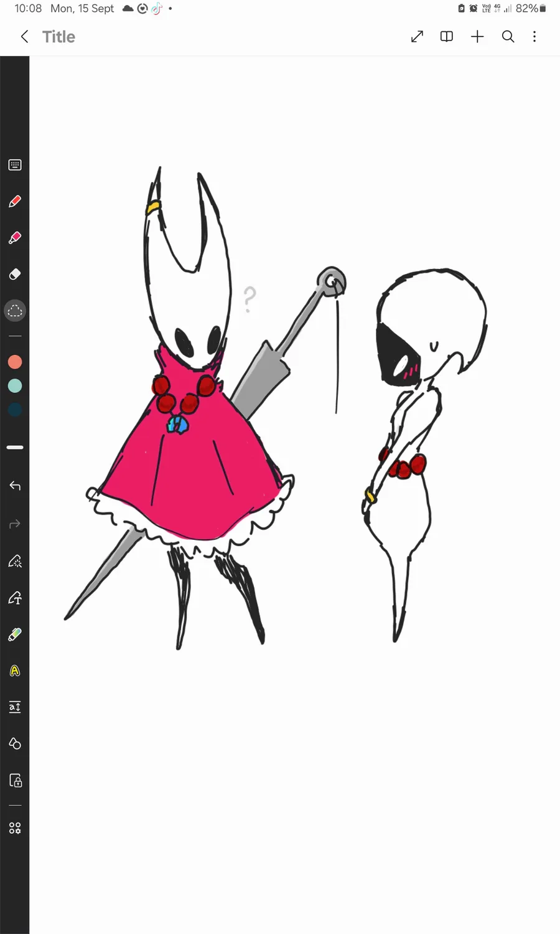Tap the alarm clock status icon
Viewport: 560px width, 934px height.
point(474,9)
